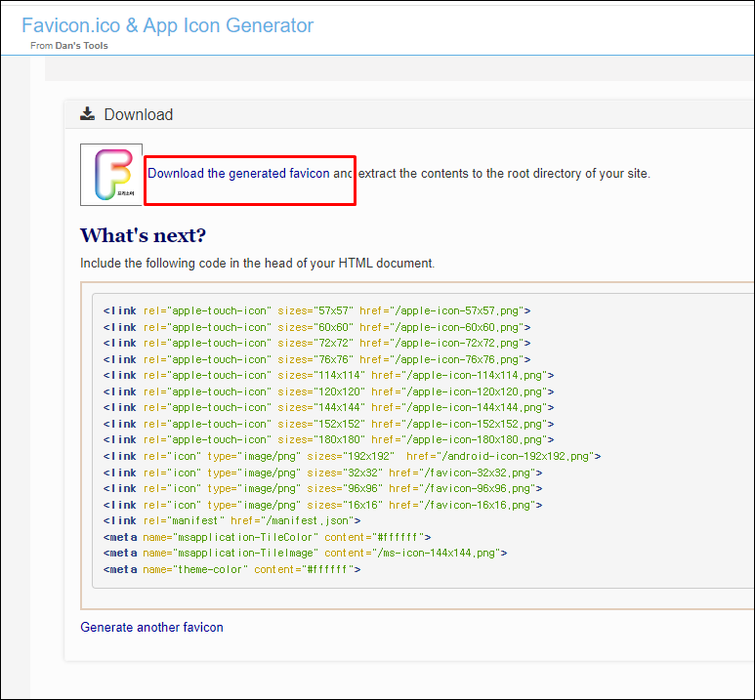Click the manifest.json link code line
Screen dimensions: 755x700
tap(231, 521)
